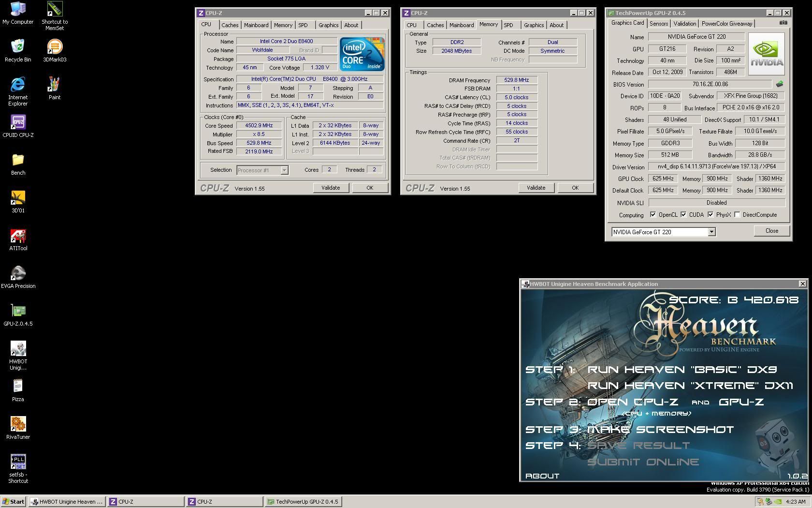Viewport: 812px width, 508px height.
Task: Run Heaven "Xtreme" DX11 benchmark
Action: 690,386
